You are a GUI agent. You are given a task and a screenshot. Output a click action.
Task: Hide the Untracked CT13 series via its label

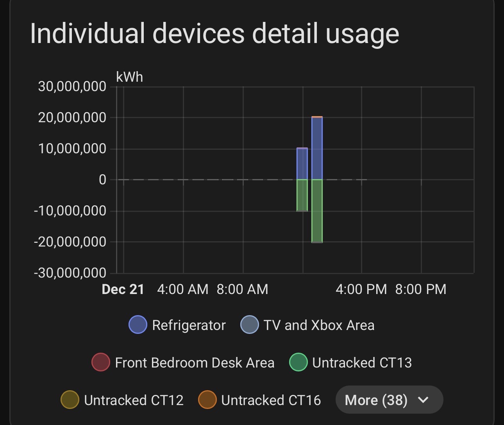[x=362, y=363]
